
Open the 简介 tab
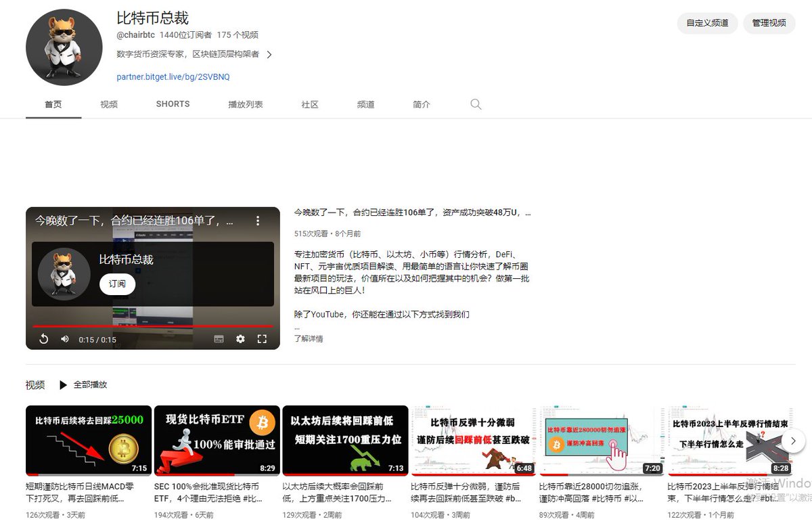[421, 104]
